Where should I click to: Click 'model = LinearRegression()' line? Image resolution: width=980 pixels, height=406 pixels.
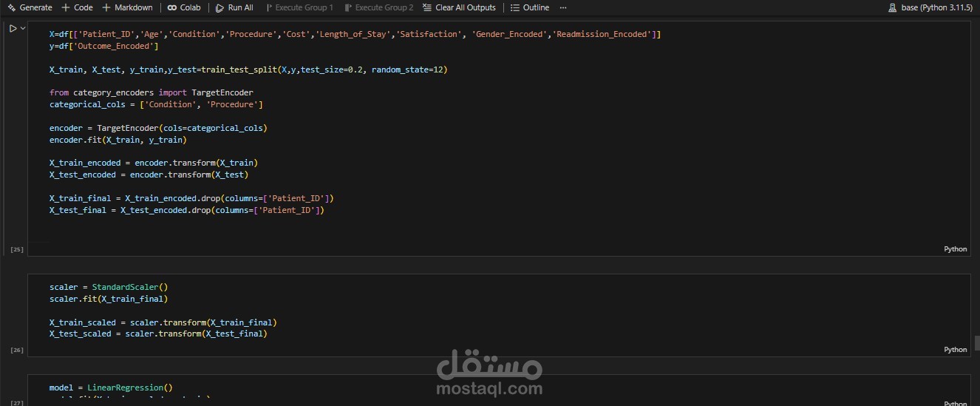click(111, 388)
